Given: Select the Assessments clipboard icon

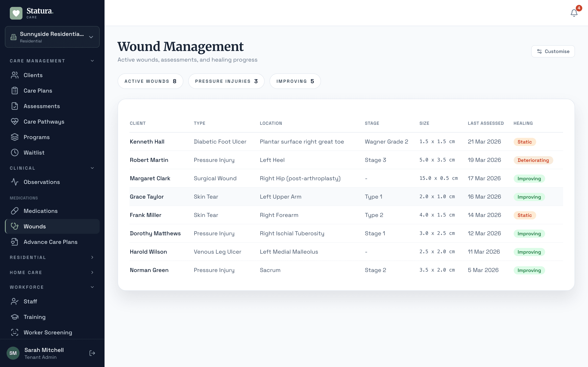Looking at the screenshot, I should [14, 106].
